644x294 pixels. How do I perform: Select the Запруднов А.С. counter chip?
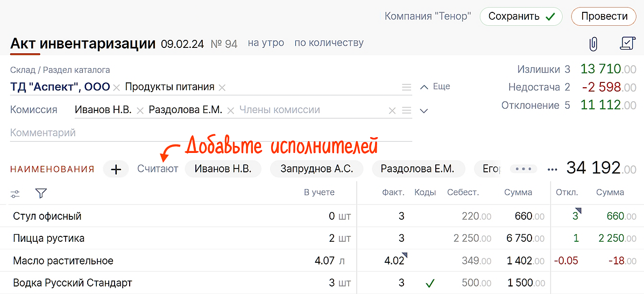pos(316,169)
